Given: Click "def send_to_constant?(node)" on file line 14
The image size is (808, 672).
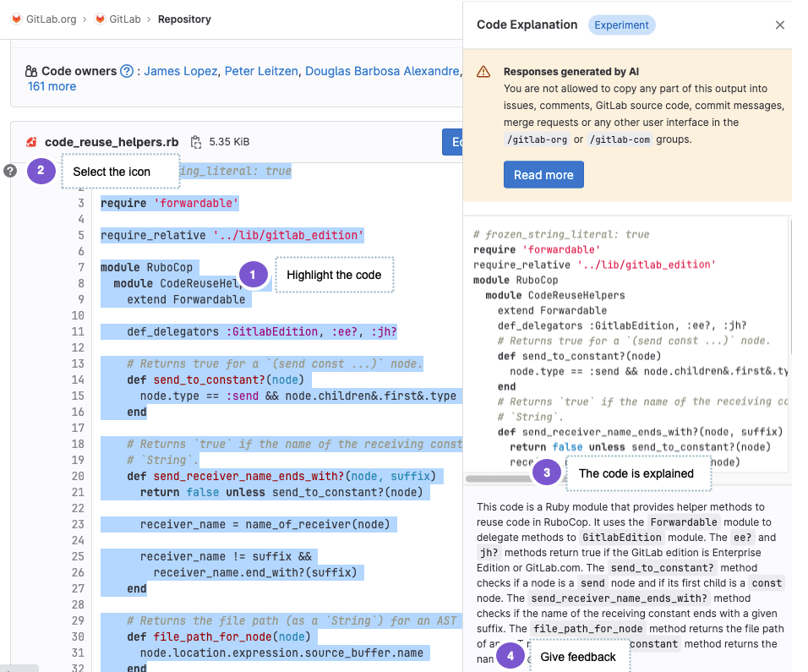Looking at the screenshot, I should (x=216, y=380).
